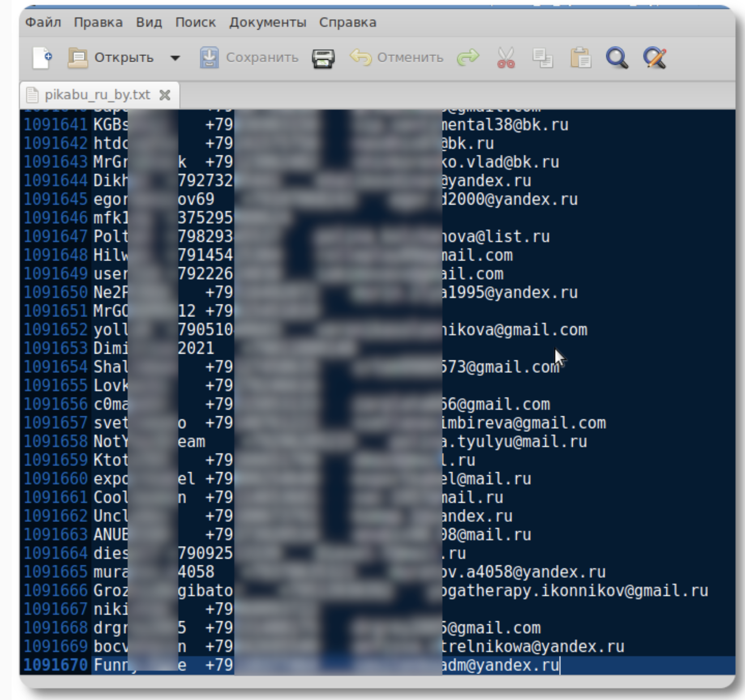
Task: Click the Отменить button label
Action: [x=410, y=58]
